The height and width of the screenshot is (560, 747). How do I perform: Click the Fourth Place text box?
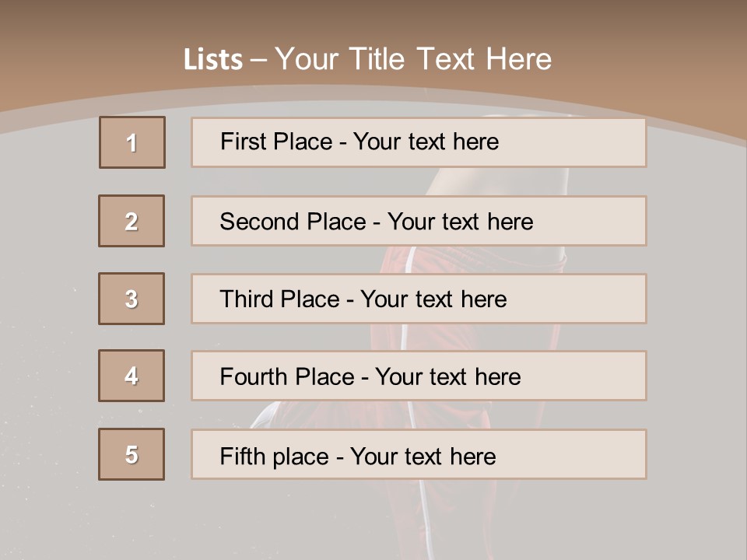pos(419,376)
